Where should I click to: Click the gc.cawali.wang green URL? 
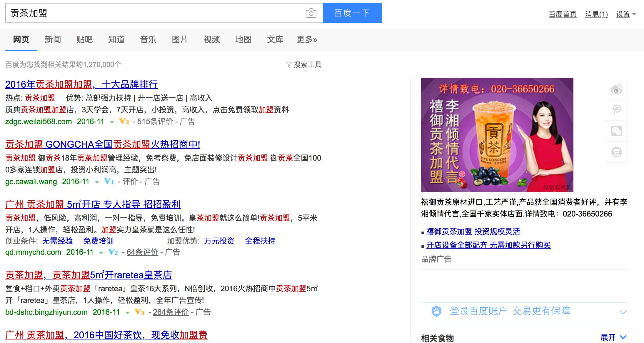[31, 182]
